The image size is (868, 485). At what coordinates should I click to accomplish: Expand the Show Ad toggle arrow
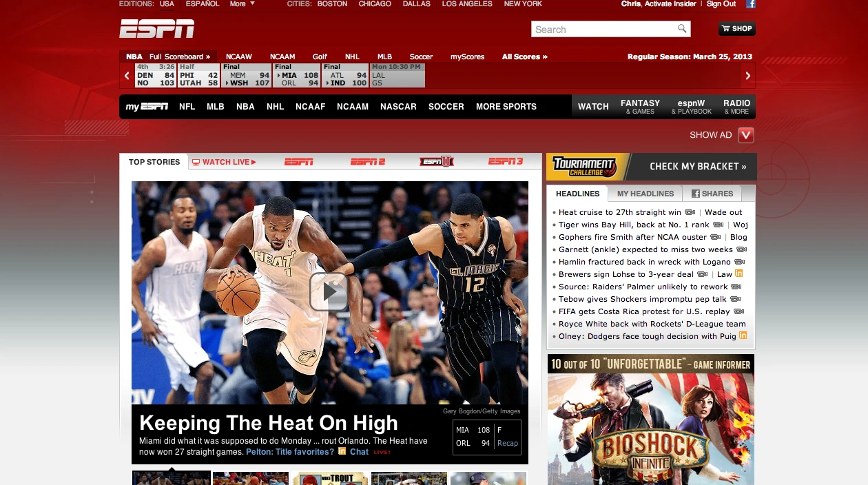pos(746,135)
